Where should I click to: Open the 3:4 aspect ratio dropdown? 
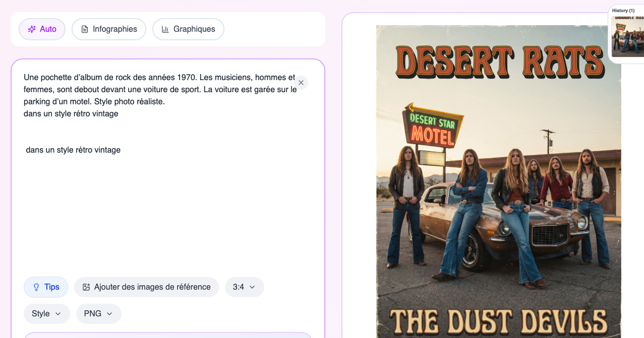point(244,287)
